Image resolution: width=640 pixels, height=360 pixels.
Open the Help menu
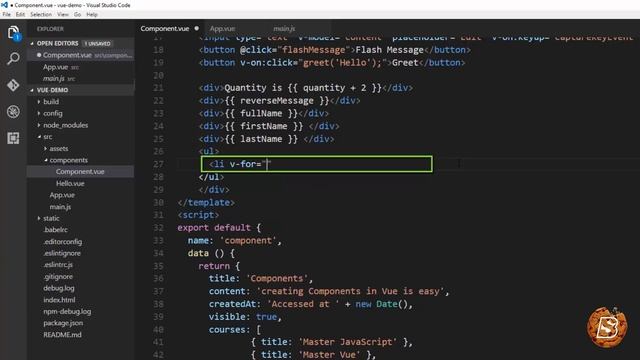[x=92, y=14]
